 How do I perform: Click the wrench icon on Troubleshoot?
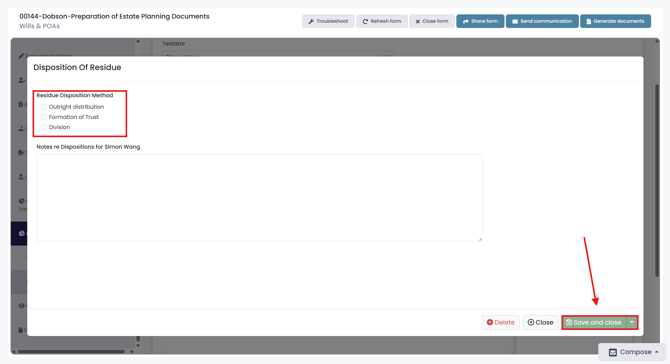click(311, 21)
